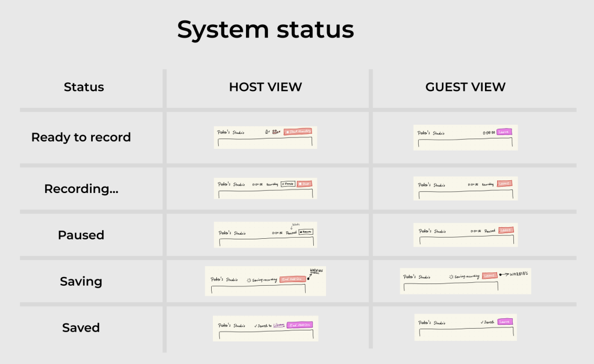The height and width of the screenshot is (364, 594).
Task: Click Leave in the Paused guest view
Action: point(506,230)
